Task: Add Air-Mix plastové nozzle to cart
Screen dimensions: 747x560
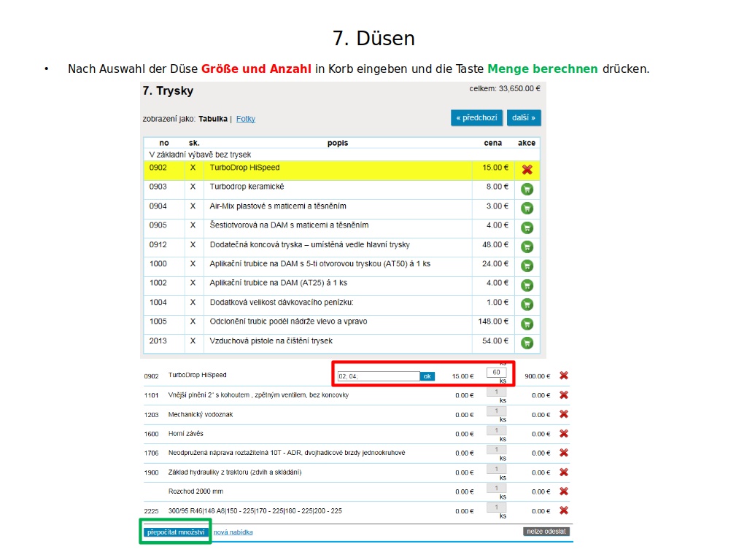Action: click(527, 208)
